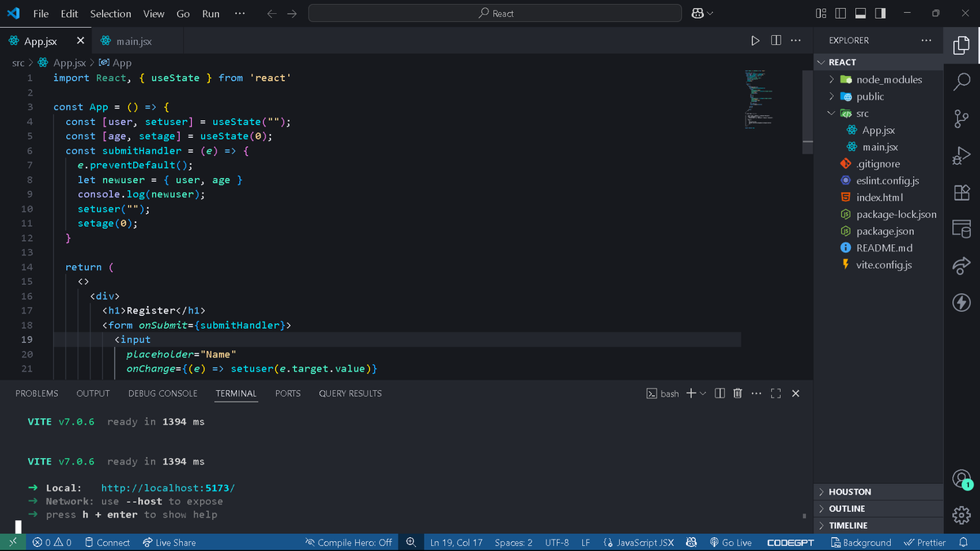Open the Accounts icon with notification badge
Image resolution: width=980 pixels, height=551 pixels.
click(961, 478)
